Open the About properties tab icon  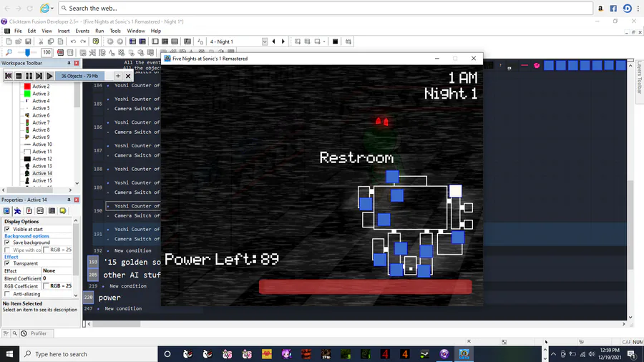click(x=63, y=210)
